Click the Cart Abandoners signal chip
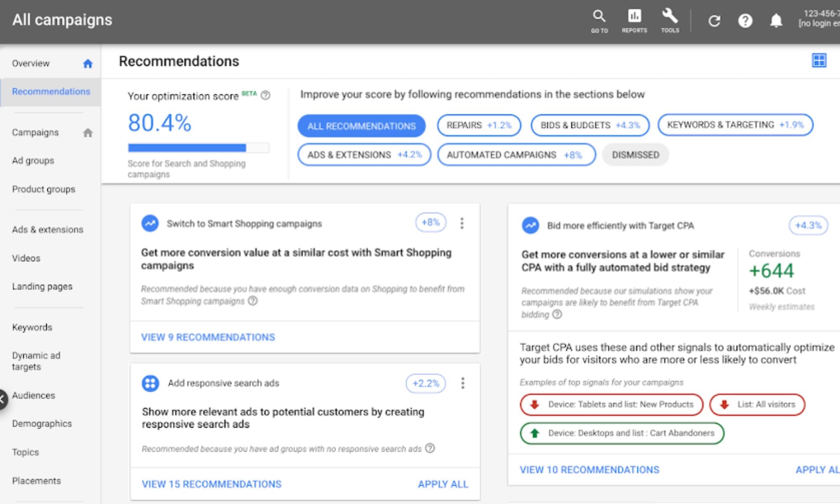840x504 pixels. tap(622, 433)
